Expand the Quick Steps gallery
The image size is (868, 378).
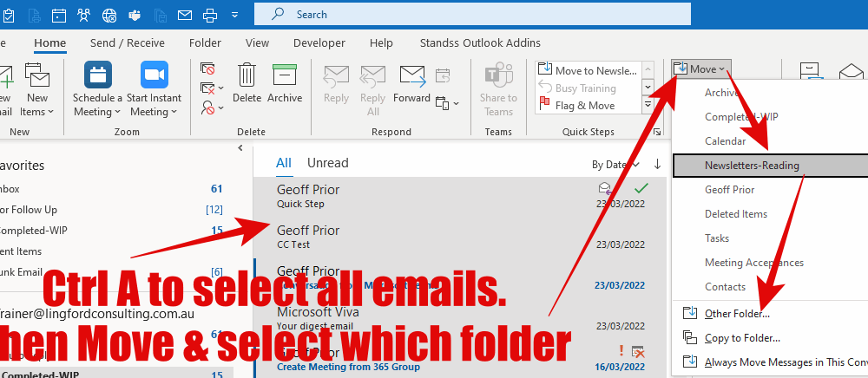click(648, 105)
